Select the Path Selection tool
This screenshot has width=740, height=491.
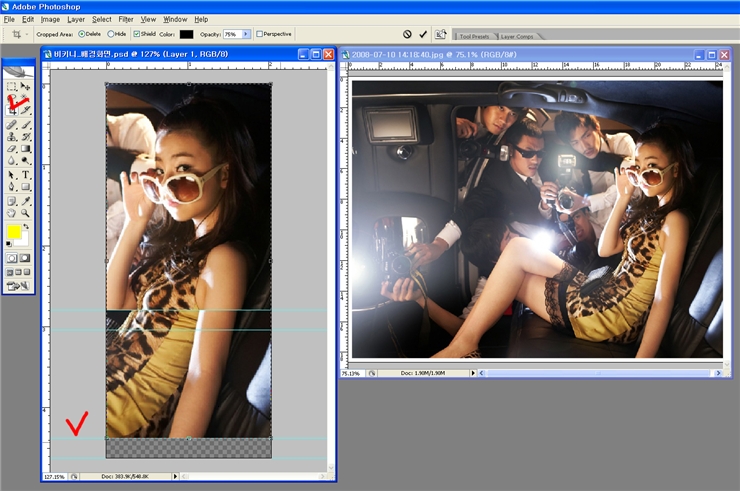pyautogui.click(x=12, y=175)
